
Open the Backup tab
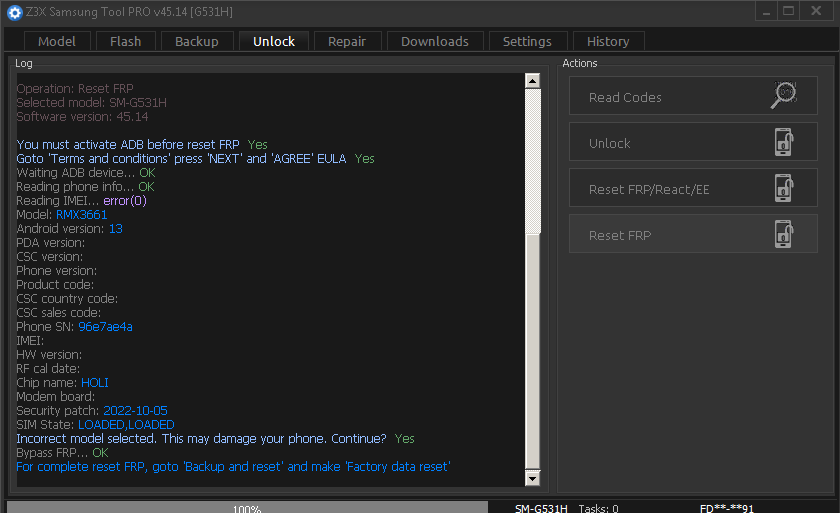197,41
